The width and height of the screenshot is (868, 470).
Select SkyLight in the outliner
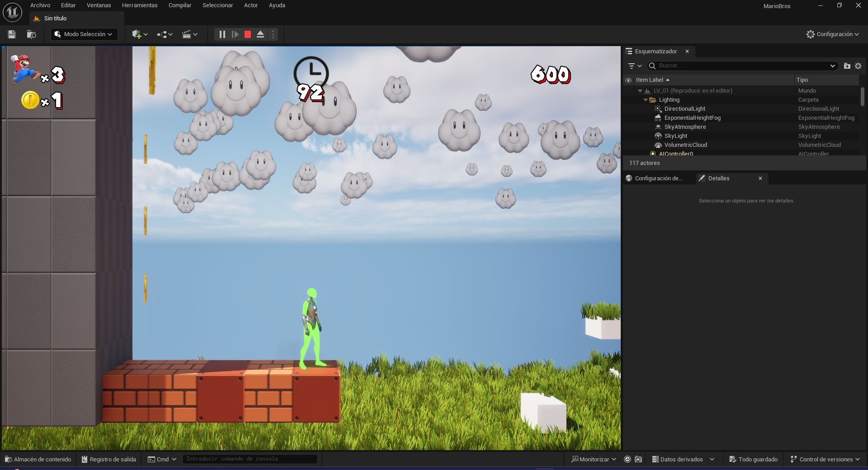(x=741, y=136)
